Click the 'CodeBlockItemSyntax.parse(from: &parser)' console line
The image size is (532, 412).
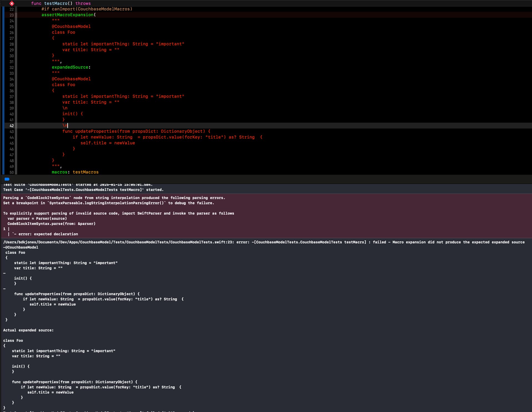point(51,224)
